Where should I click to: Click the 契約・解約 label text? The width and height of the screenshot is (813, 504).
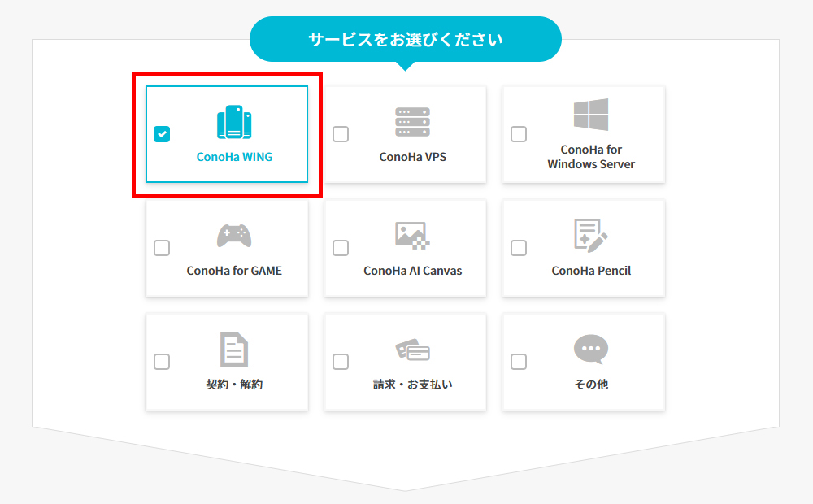coord(234,385)
